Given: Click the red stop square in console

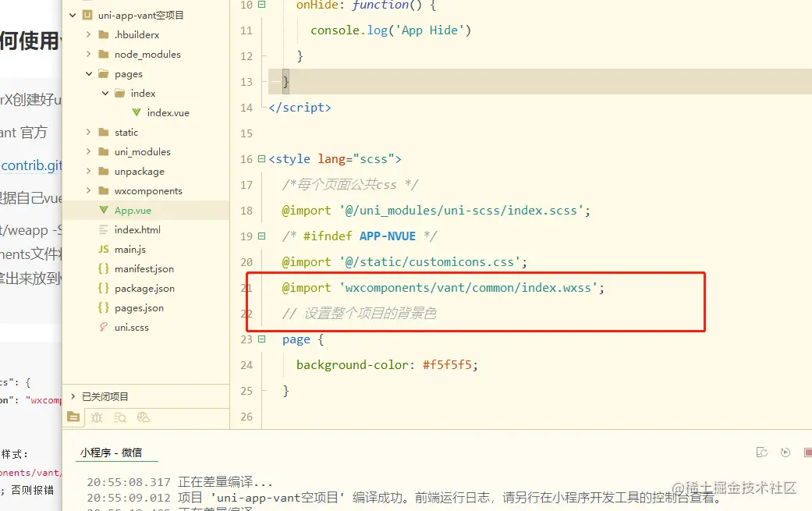Looking at the screenshot, I should point(808,452).
